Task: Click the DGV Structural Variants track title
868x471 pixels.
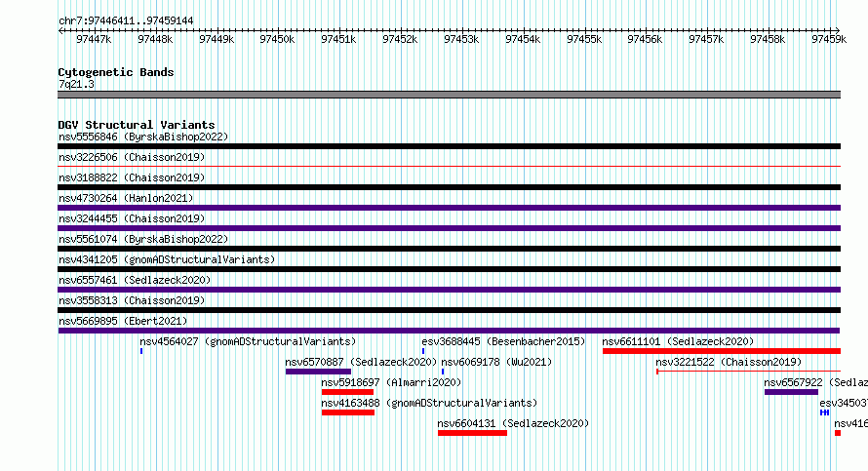Action: 137,125
